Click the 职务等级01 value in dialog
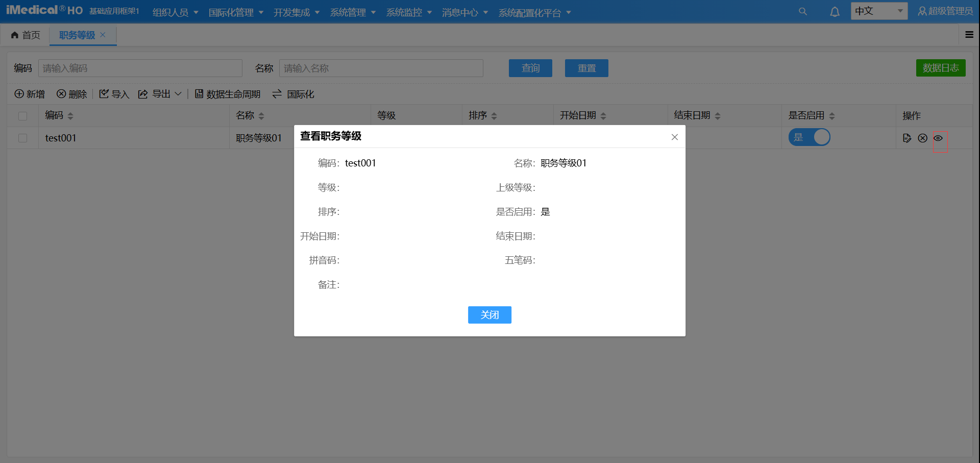The width and height of the screenshot is (980, 463). (x=563, y=163)
